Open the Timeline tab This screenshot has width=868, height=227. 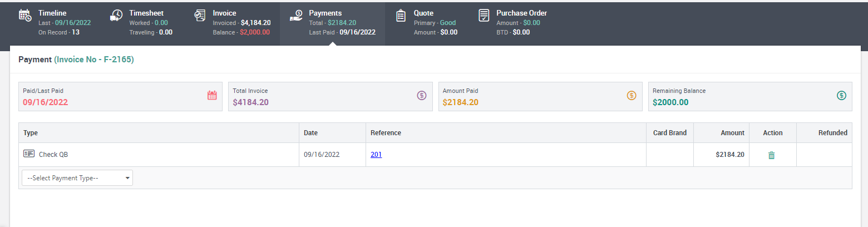54,23
